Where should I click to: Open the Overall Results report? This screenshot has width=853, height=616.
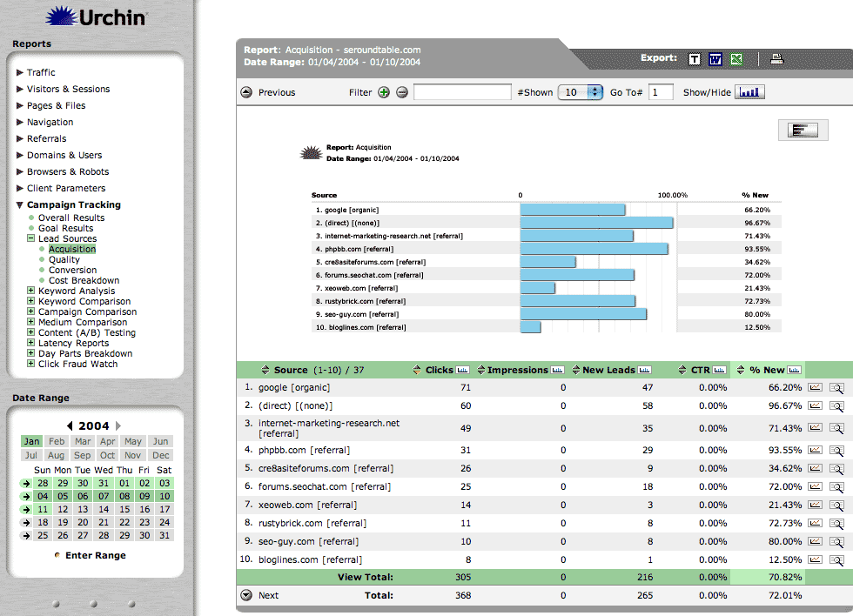point(71,218)
